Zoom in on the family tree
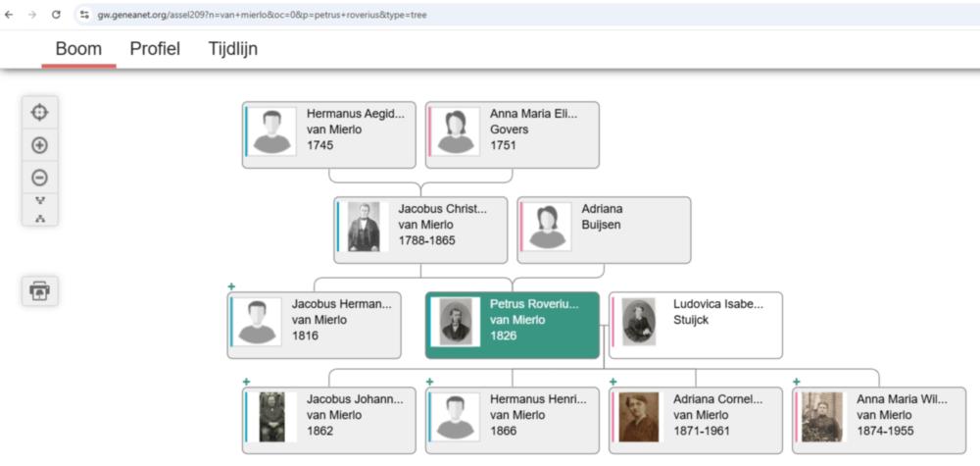Screen dimensions: 980x466 click(39, 145)
